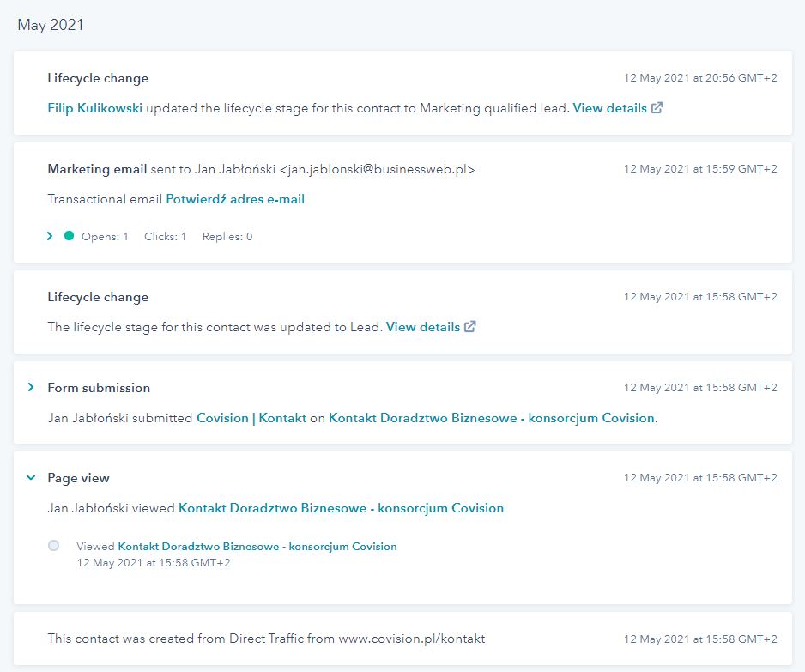The height and width of the screenshot is (672, 805).
Task: Open Kontakt Doradztwo Biznesowe link in Form submission
Action: [491, 418]
